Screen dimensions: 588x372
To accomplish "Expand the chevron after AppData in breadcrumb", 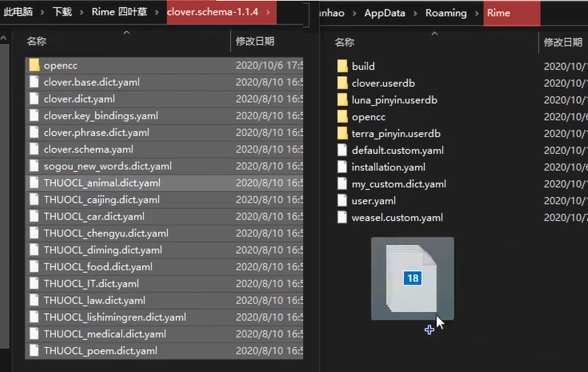I will tap(415, 13).
